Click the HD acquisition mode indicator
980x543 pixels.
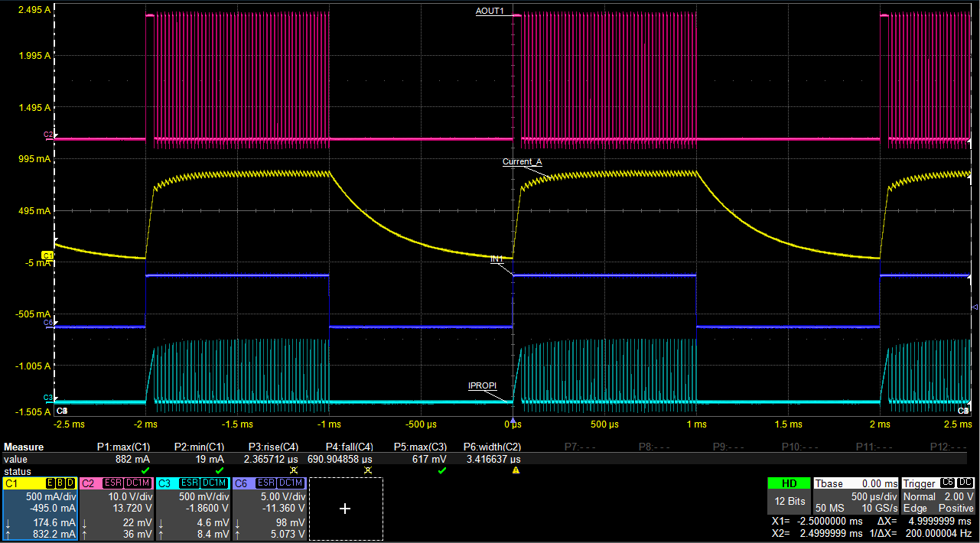coord(789,483)
